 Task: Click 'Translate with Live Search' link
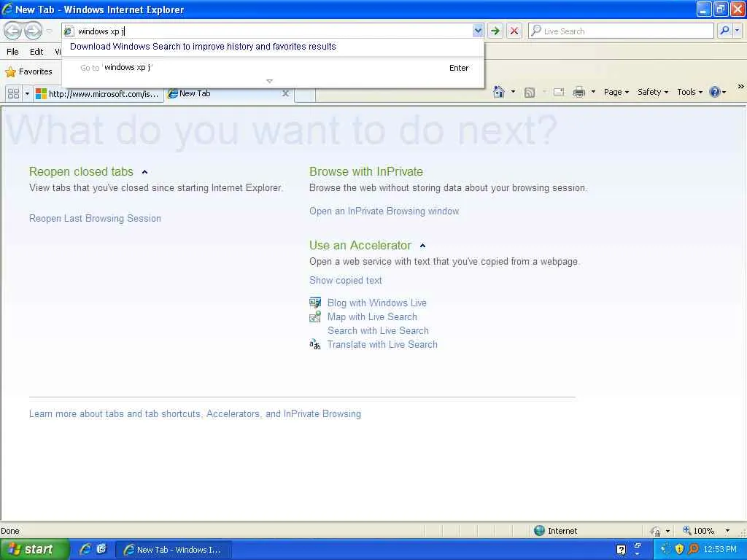click(382, 344)
